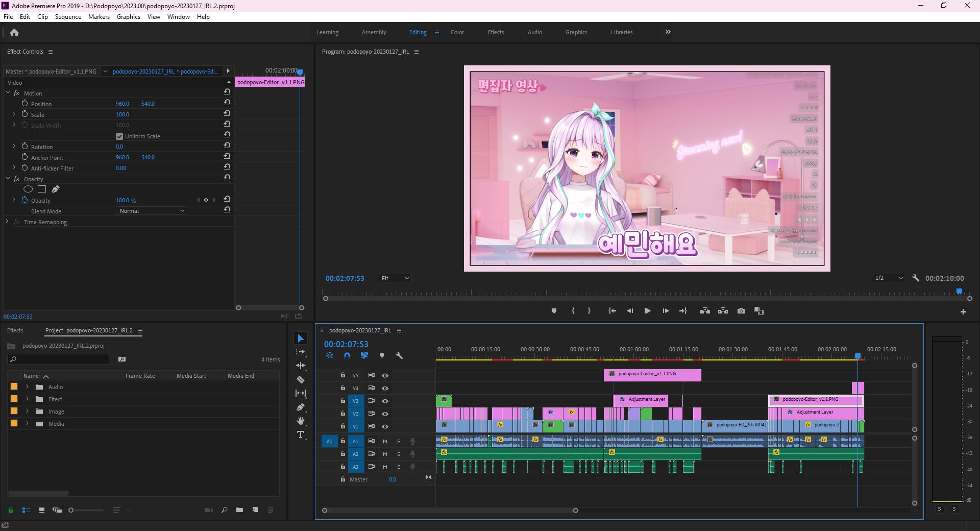Screen dimensions: 980x531
Task: Collapse the Motion effect
Action: point(8,93)
